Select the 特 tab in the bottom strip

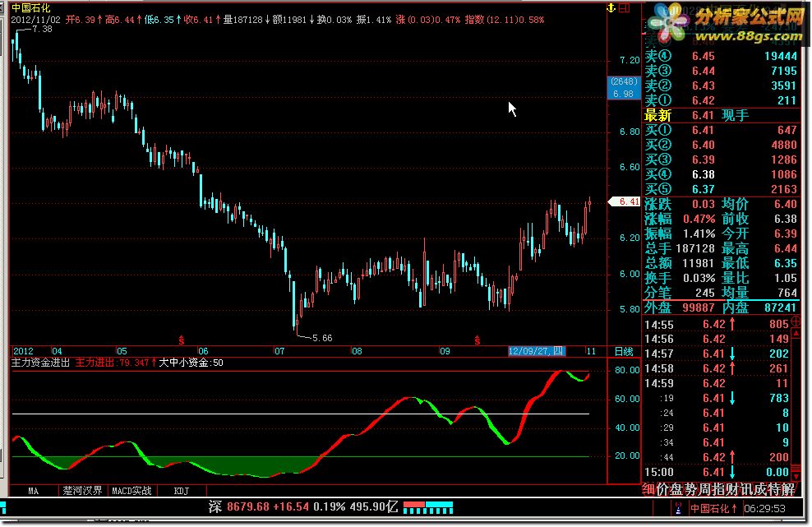(x=774, y=489)
